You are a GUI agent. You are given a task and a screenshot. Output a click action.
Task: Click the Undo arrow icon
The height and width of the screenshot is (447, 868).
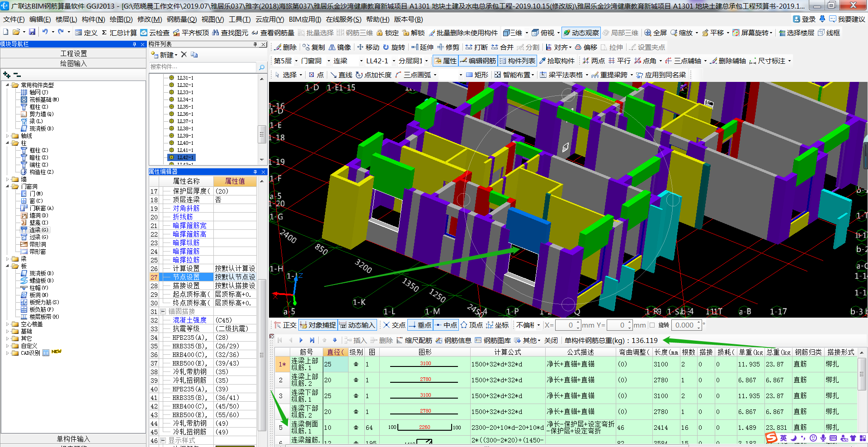(x=45, y=32)
